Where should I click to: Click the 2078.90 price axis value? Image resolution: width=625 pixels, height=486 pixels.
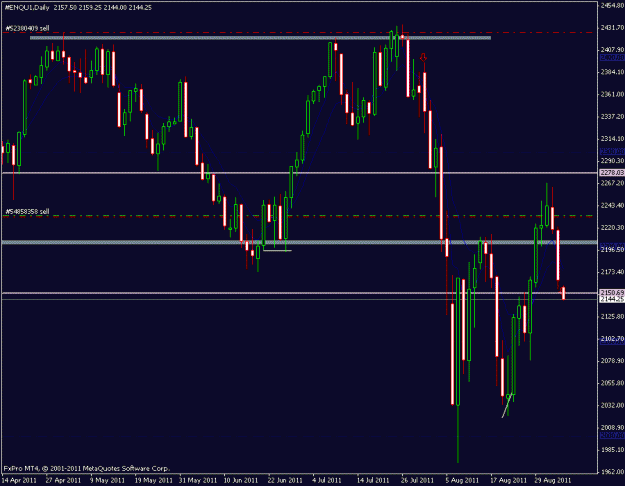click(612, 361)
